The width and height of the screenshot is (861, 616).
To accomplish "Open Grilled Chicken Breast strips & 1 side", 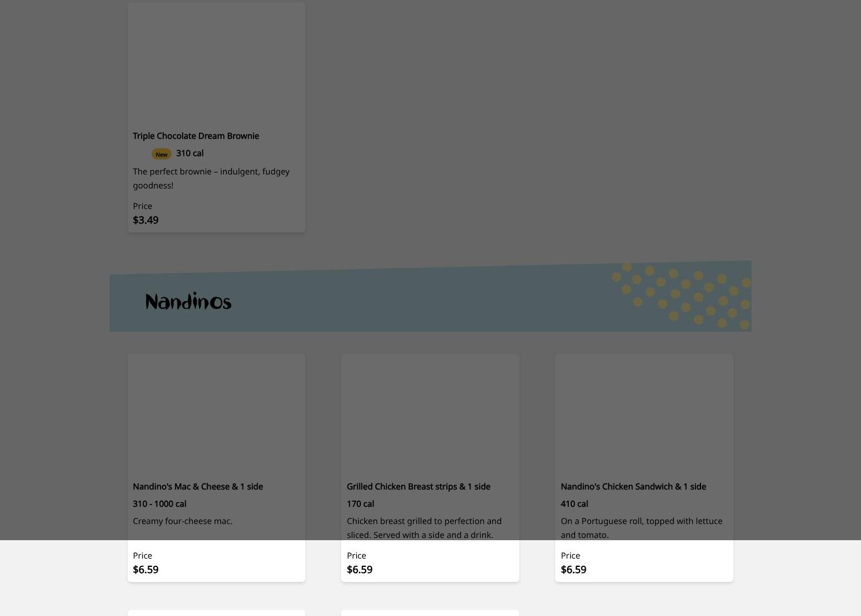I will click(419, 486).
